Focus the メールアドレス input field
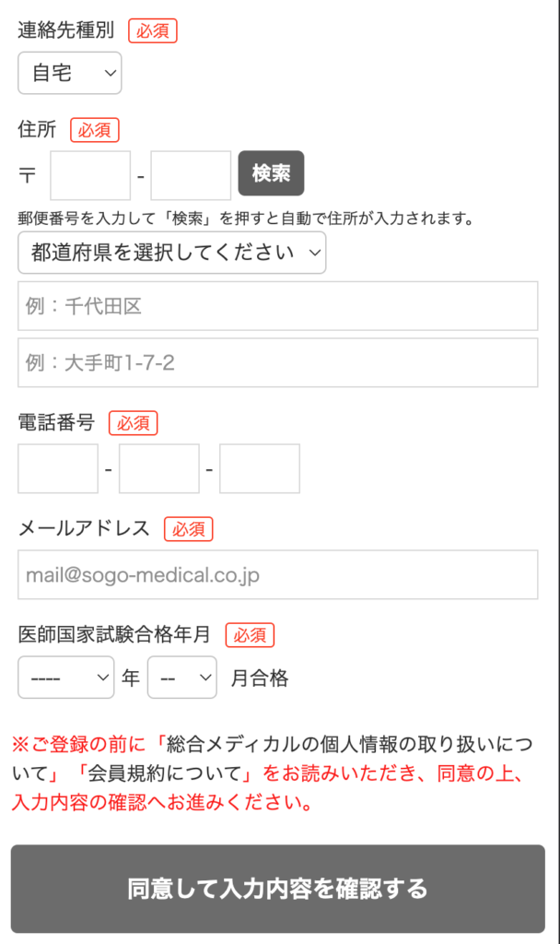 coord(277,575)
